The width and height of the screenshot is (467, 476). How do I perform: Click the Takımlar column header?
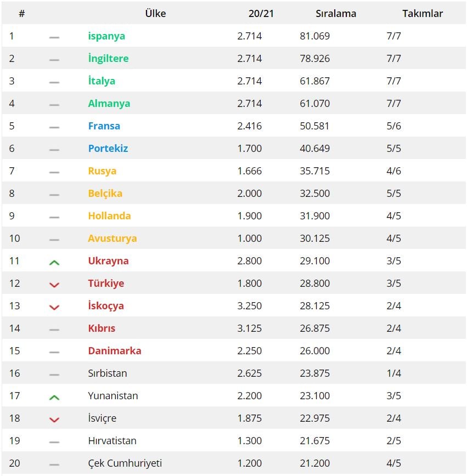point(423,13)
